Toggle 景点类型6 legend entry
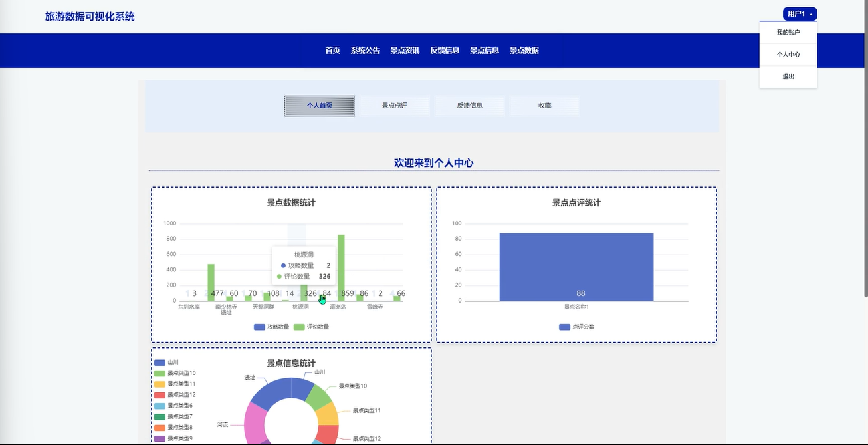This screenshot has height=445, width=868. click(173, 406)
